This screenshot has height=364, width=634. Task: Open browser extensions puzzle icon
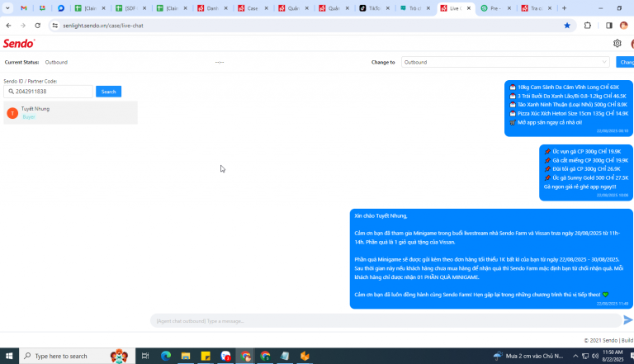pos(588,26)
